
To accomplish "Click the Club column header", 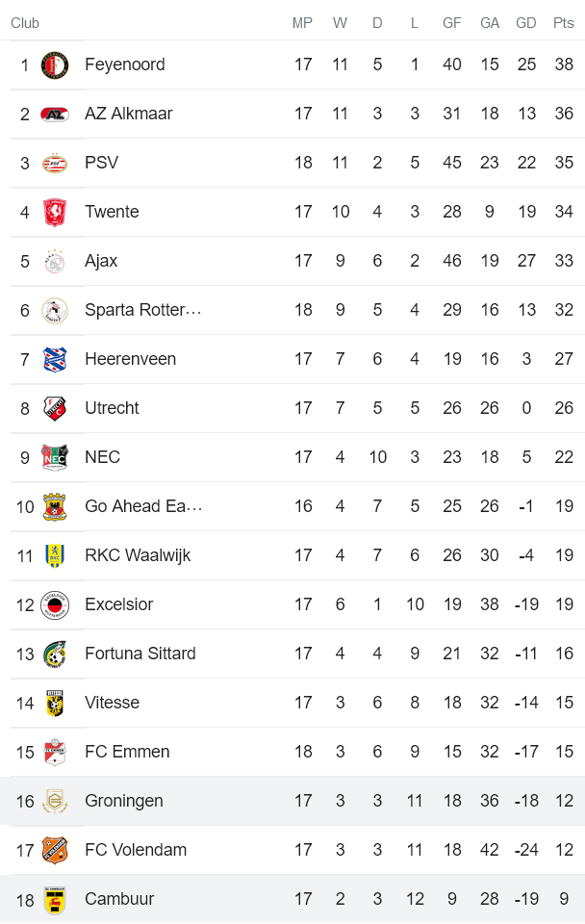I will 25,23.
